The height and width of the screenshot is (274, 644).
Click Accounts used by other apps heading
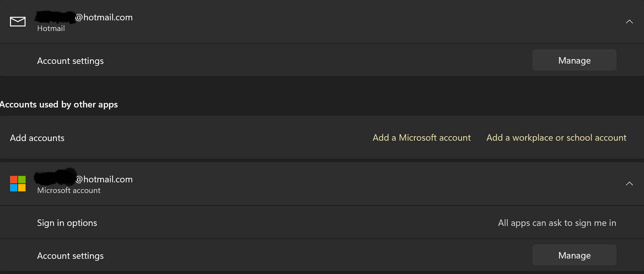pos(59,105)
